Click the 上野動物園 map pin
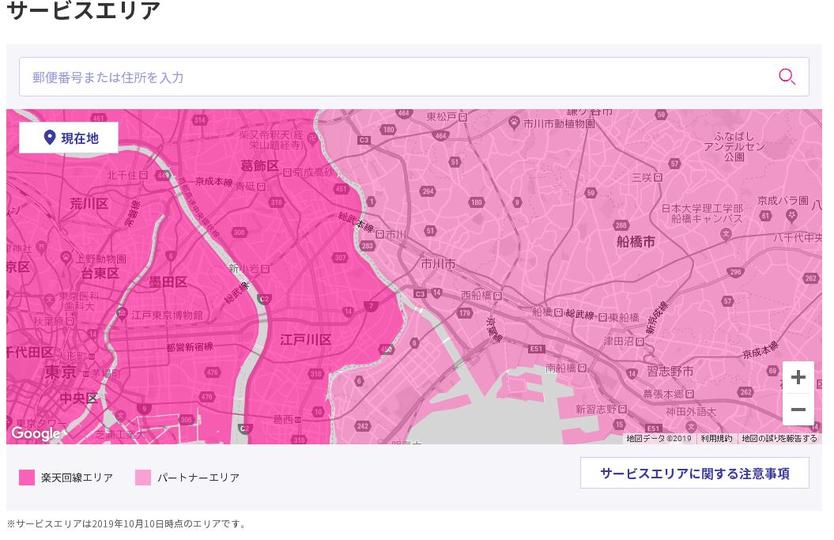Screen dimensions: 834x540 pos(66,259)
